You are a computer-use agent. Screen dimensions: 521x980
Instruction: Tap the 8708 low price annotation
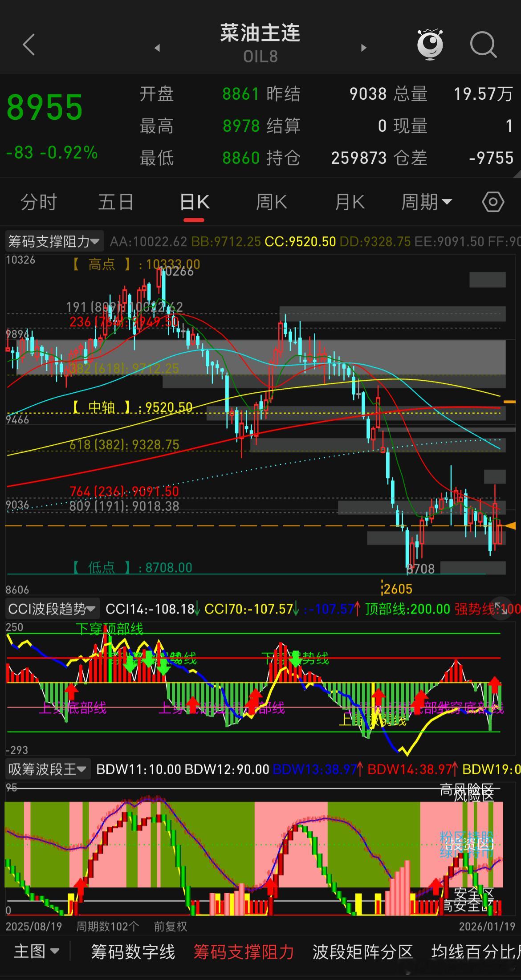(x=421, y=569)
